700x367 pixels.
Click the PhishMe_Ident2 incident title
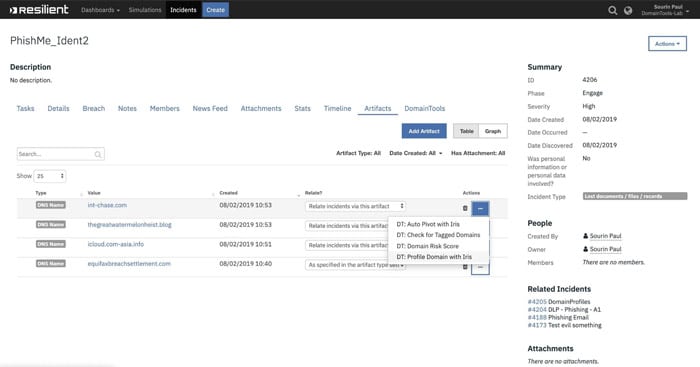click(x=49, y=41)
